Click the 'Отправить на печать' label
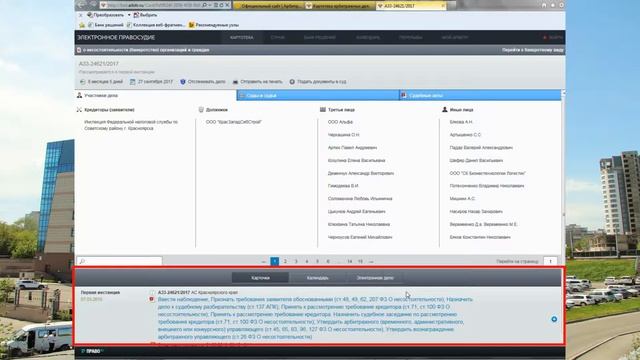 coord(261,82)
